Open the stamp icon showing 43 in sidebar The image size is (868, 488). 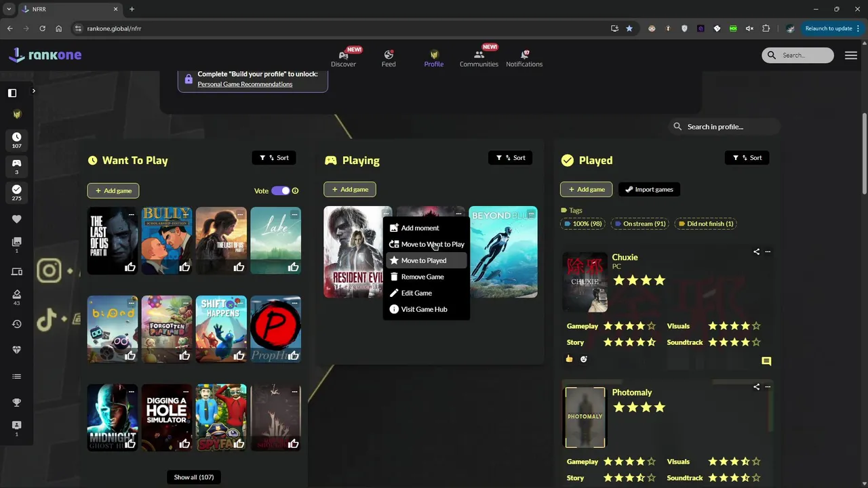point(17,298)
